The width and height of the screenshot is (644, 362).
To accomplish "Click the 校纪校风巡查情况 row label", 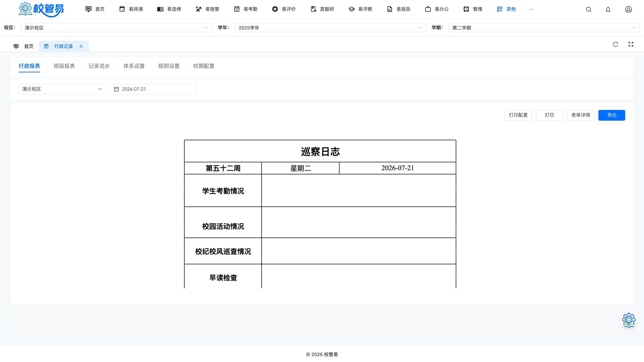I will click(x=223, y=251).
